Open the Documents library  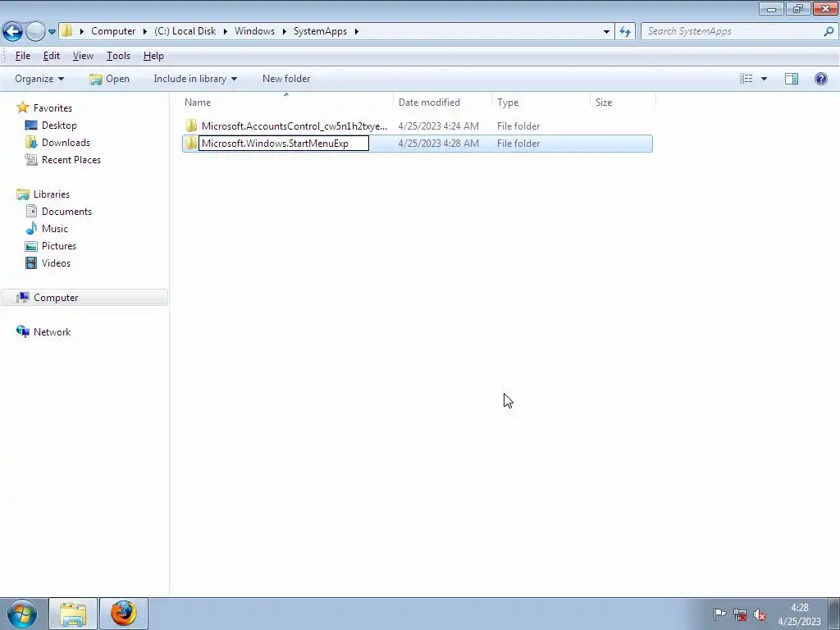pyautogui.click(x=66, y=212)
